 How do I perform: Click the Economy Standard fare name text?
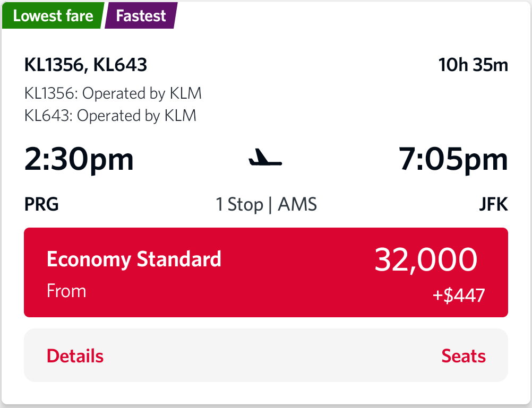click(134, 259)
